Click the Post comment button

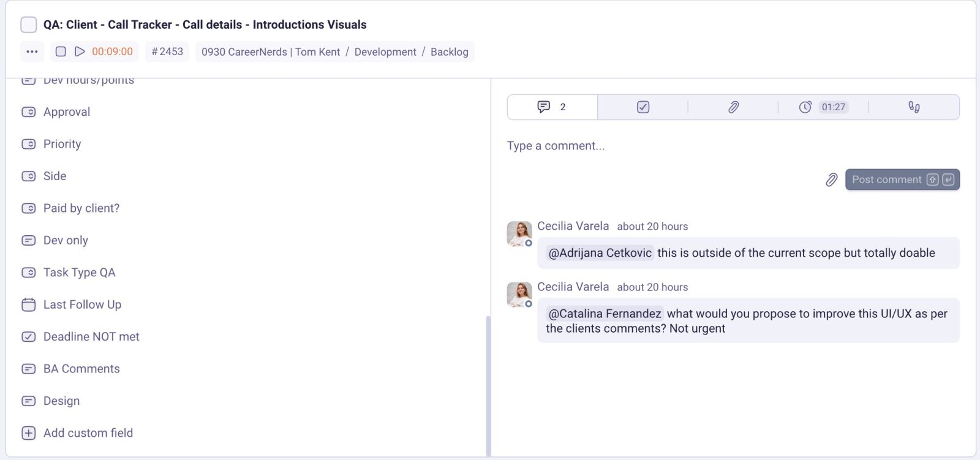click(902, 179)
